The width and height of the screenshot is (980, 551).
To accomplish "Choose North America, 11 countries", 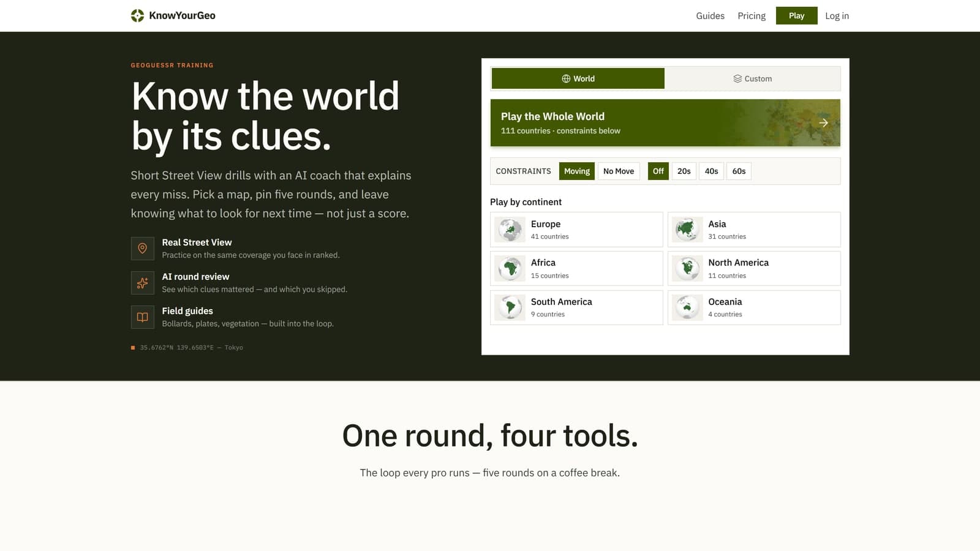I will point(754,268).
